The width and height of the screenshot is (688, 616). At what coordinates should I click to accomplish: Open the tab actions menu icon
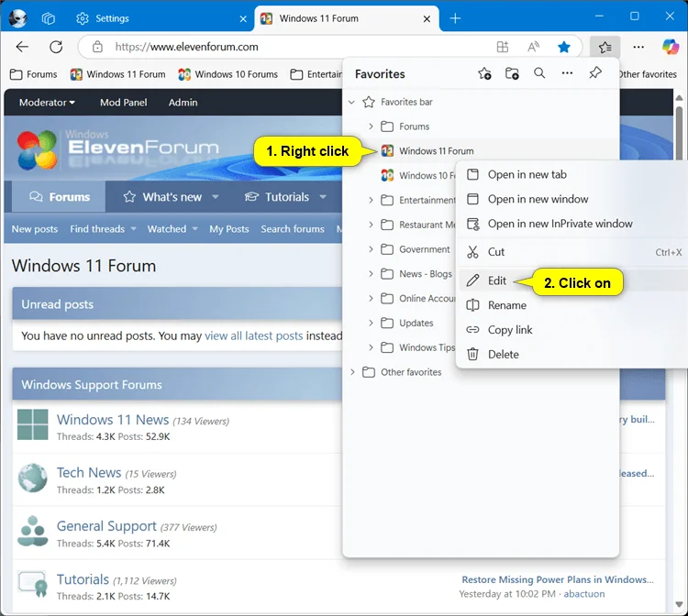tap(49, 18)
